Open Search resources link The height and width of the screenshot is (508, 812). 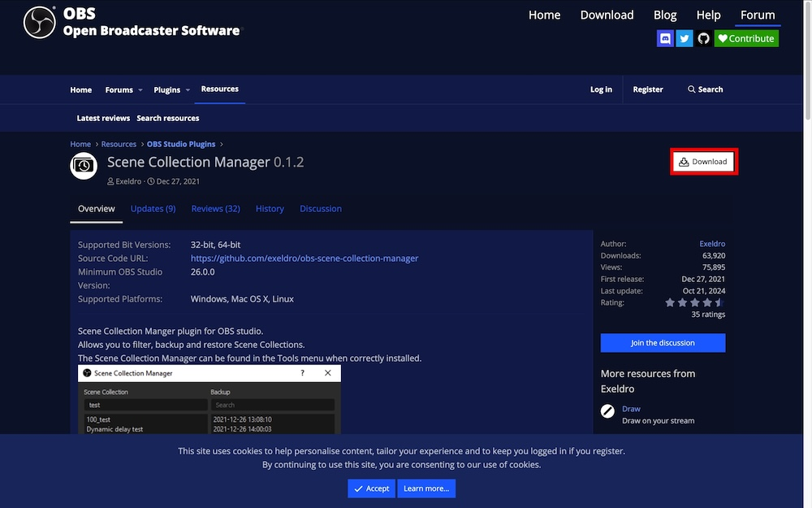pyautogui.click(x=168, y=118)
